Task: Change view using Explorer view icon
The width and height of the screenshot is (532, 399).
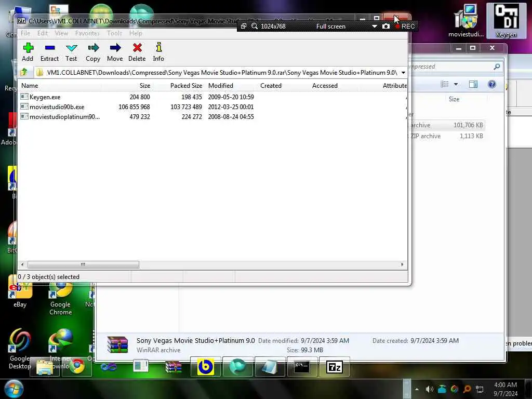Action: [x=445, y=84]
